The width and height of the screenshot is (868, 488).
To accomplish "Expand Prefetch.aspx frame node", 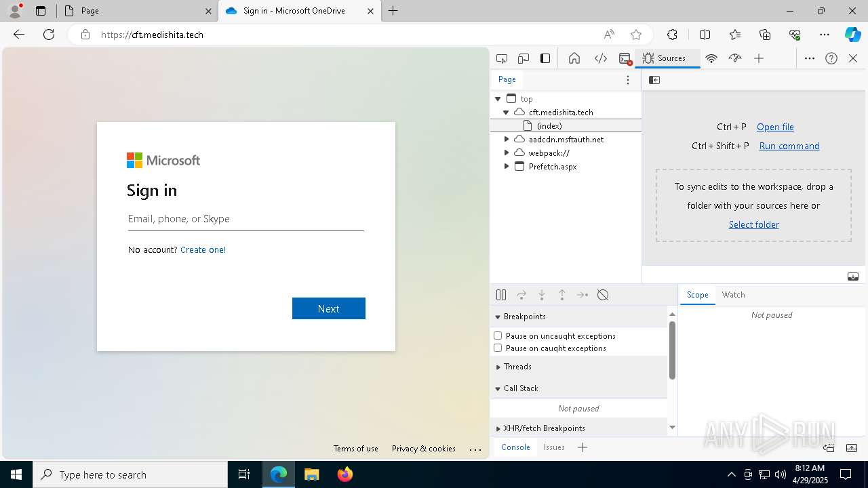I will point(506,166).
